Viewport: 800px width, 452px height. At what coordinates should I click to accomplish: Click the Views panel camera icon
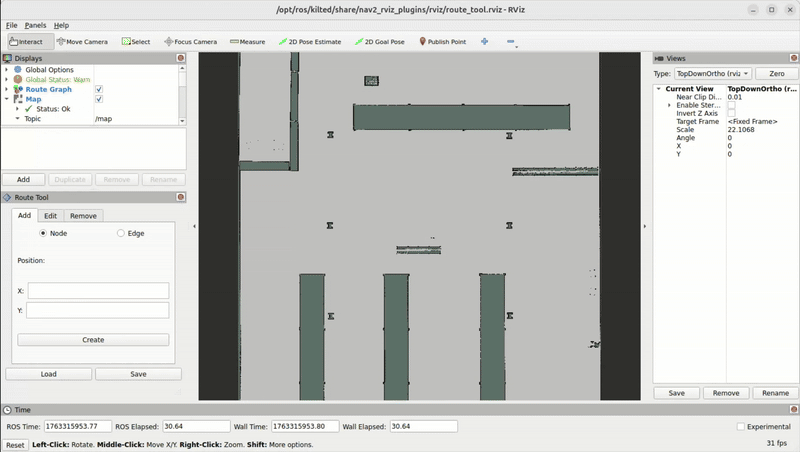(x=659, y=59)
